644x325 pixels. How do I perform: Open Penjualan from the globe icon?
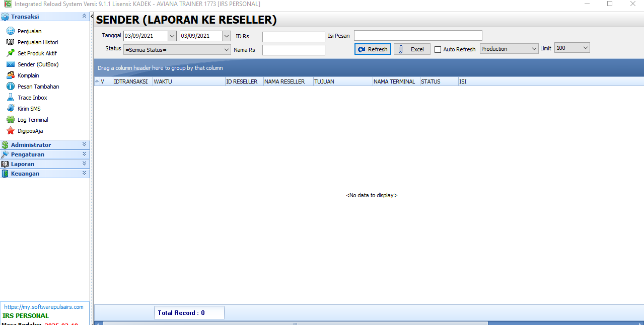tap(10, 31)
